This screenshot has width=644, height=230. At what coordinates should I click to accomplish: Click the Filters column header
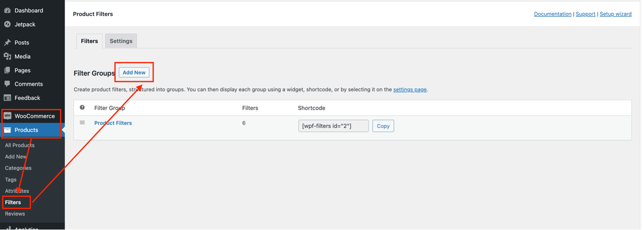coord(250,108)
